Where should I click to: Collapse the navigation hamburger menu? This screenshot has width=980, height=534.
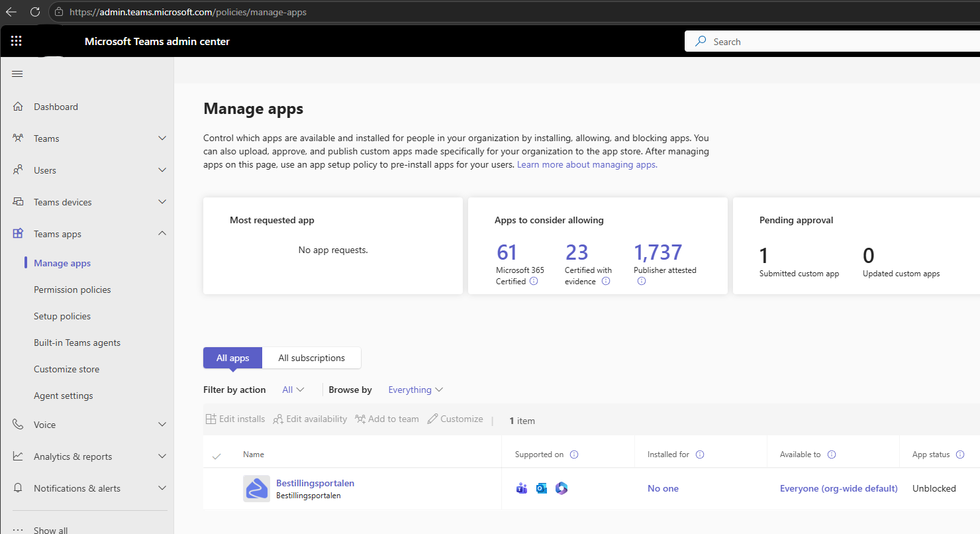(x=18, y=74)
